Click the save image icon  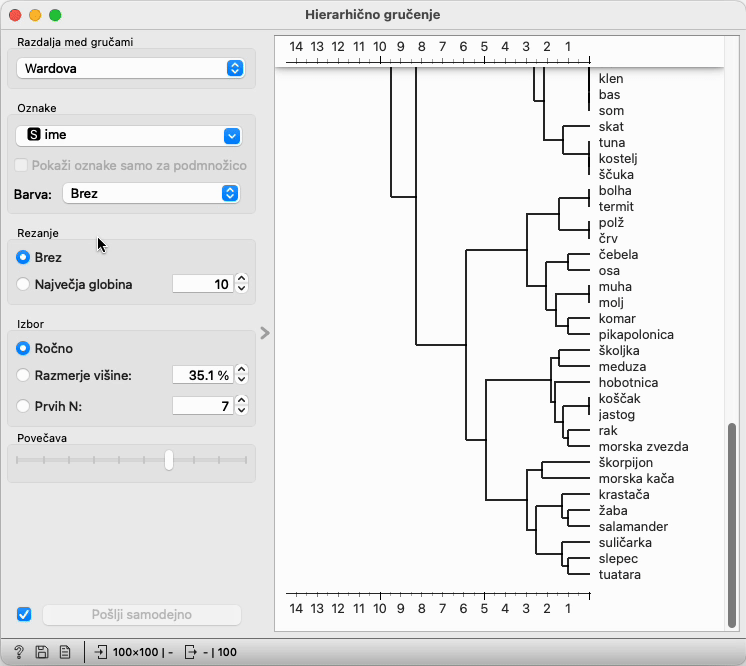tap(42, 652)
